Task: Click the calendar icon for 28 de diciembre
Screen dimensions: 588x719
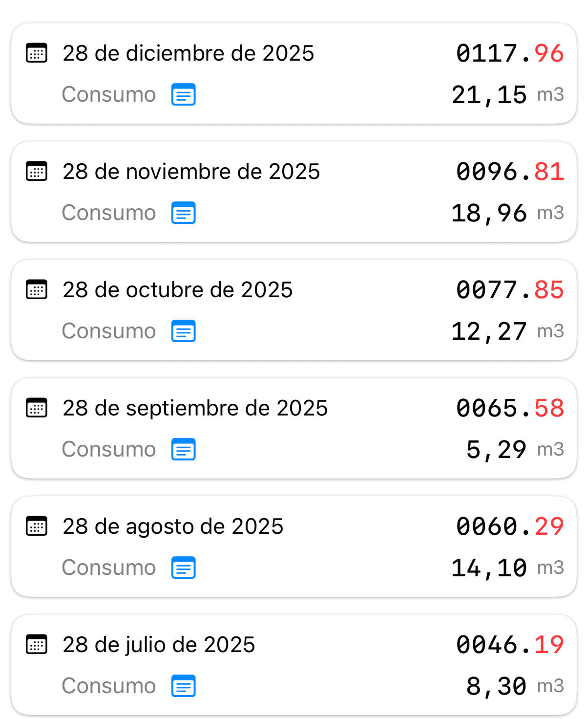Action: (x=37, y=53)
